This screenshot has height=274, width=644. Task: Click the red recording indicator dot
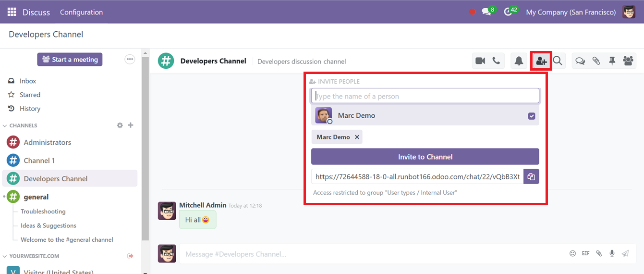pyautogui.click(x=473, y=12)
